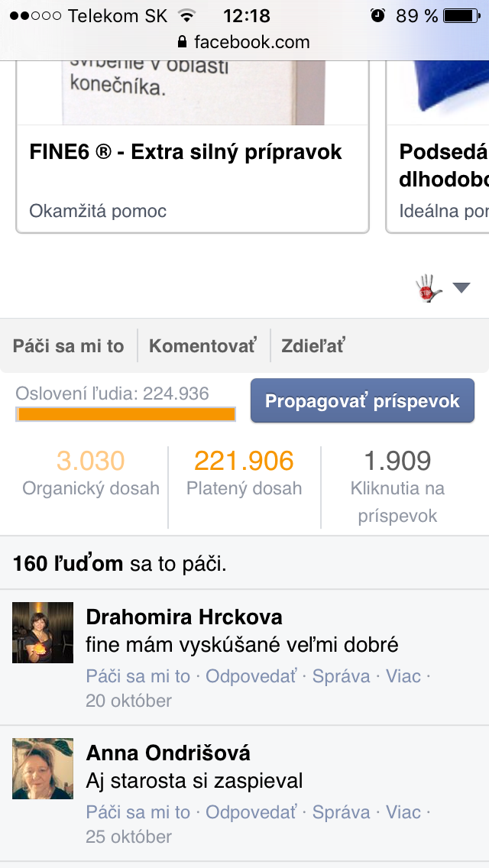Screen dimensions: 489x868
Task: Select the Komentovať action
Action: coord(203,346)
